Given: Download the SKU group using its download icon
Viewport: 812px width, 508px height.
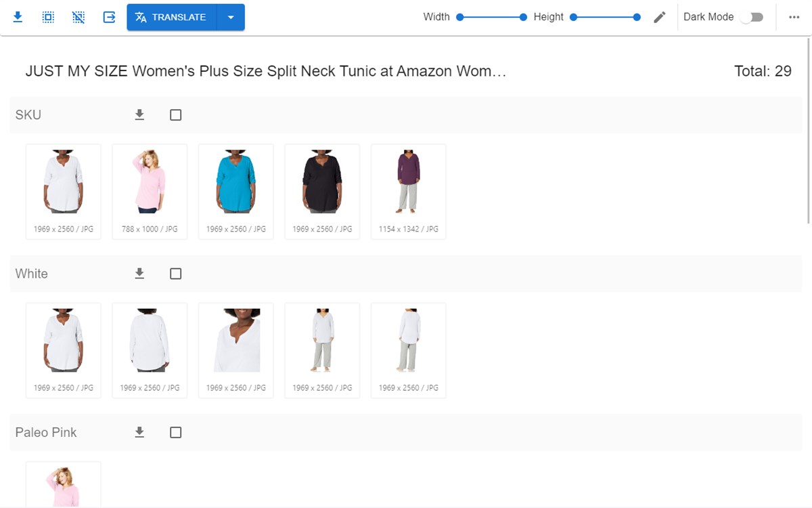Looking at the screenshot, I should coord(139,114).
